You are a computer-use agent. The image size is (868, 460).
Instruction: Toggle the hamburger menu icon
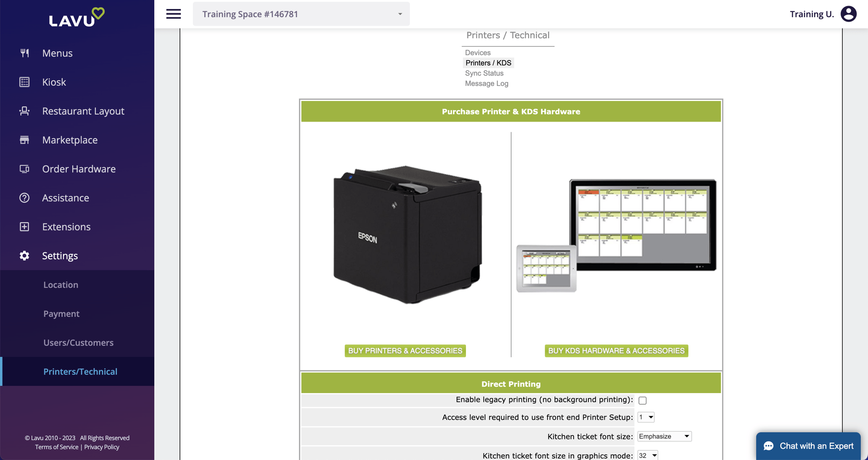click(x=173, y=14)
